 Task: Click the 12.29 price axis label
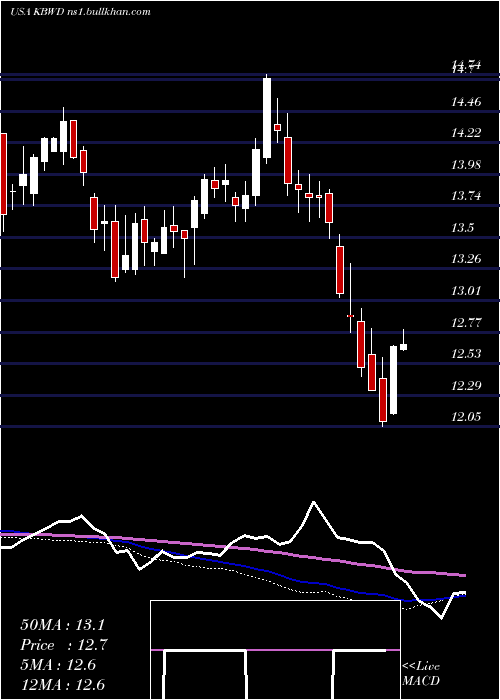click(x=466, y=385)
